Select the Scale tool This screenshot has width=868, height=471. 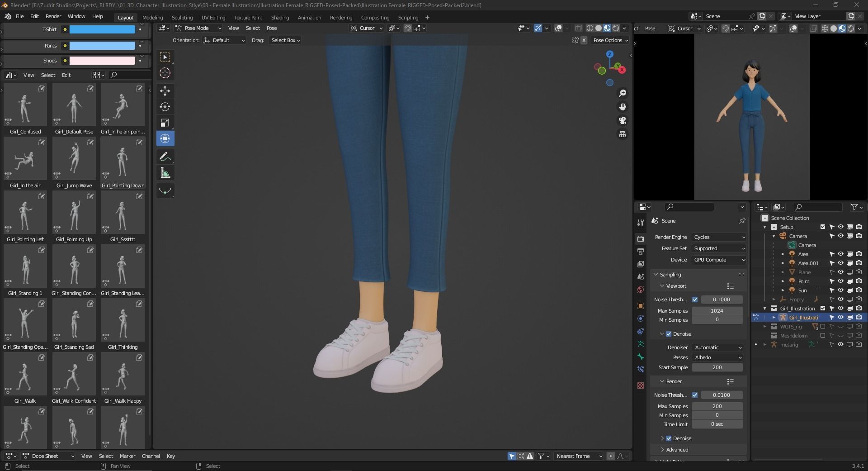pyautogui.click(x=165, y=123)
